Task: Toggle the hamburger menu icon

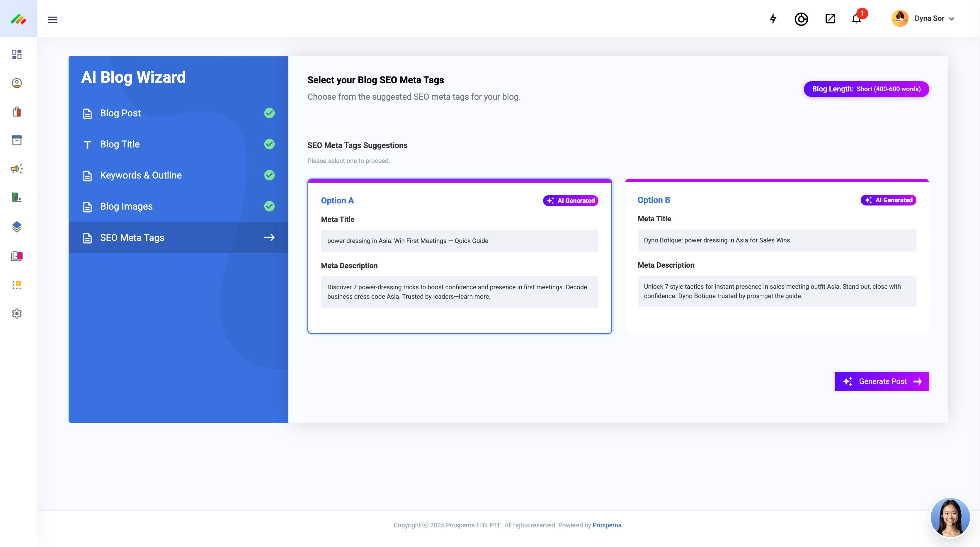Action: coord(52,19)
